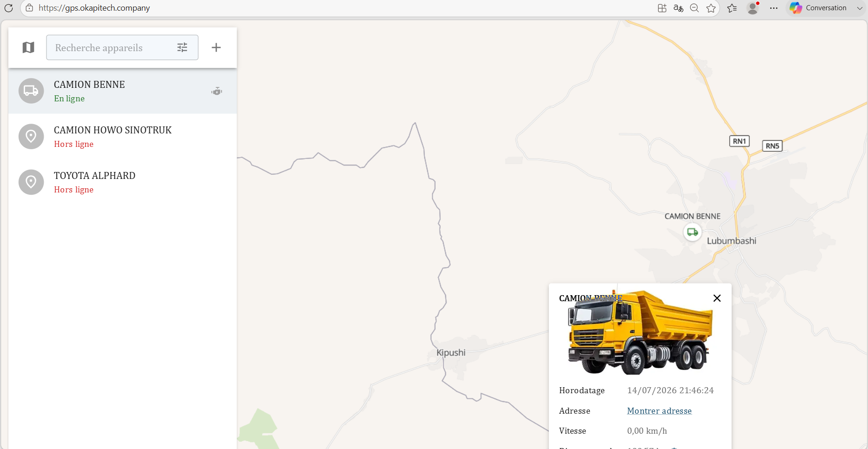Click the pin avatar of TOYOTA ALPHARD
This screenshot has height=449, width=868.
31,182
